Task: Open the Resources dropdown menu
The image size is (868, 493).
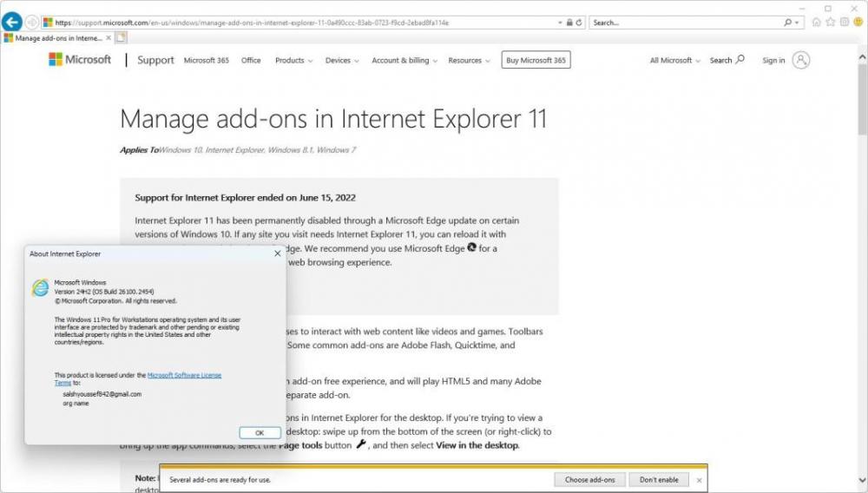Action: coord(469,61)
